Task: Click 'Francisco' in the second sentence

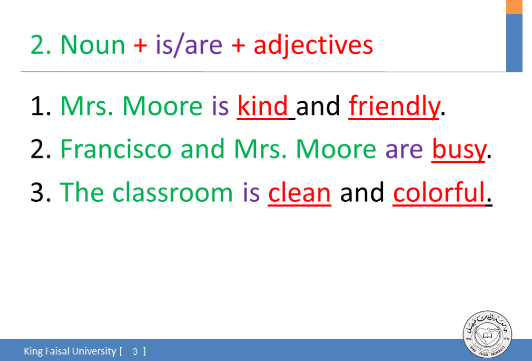Action: point(116,149)
